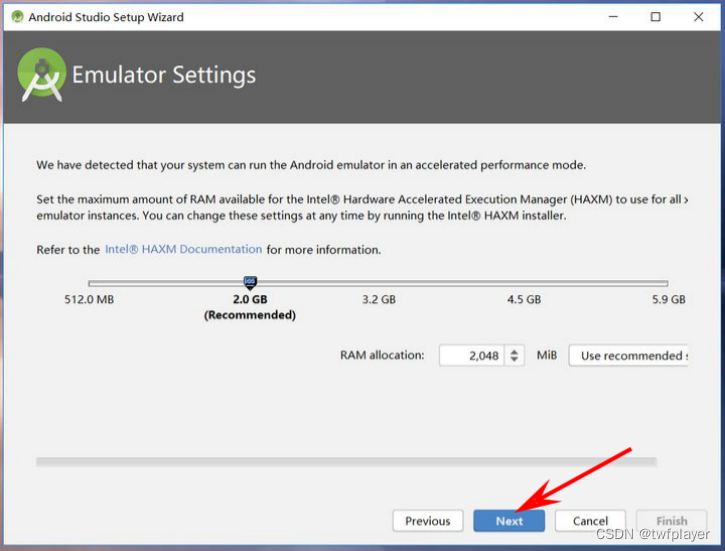Click the Android Studio logo in header
Image resolution: width=725 pixels, height=551 pixels.
[42, 74]
